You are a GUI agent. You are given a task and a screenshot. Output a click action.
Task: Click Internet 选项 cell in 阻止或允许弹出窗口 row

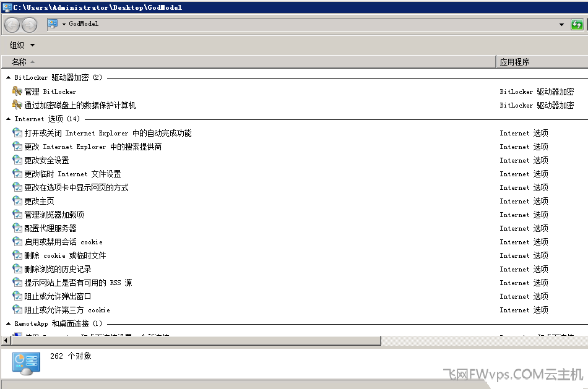524,297
